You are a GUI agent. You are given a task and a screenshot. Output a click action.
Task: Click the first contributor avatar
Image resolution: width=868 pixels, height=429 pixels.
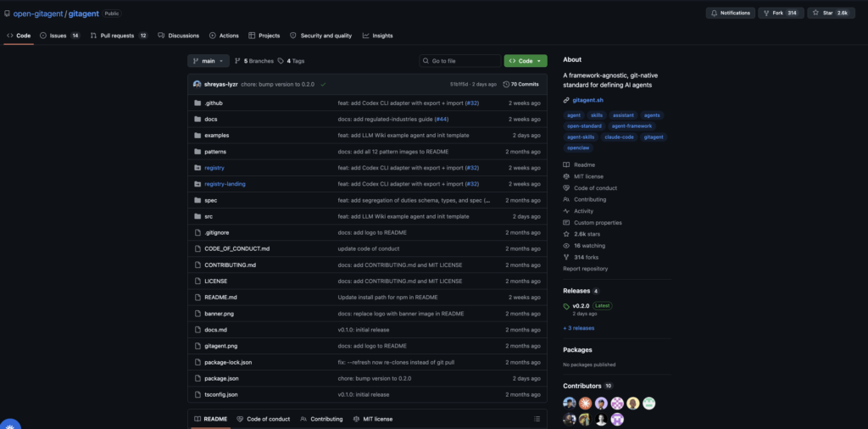point(570,404)
